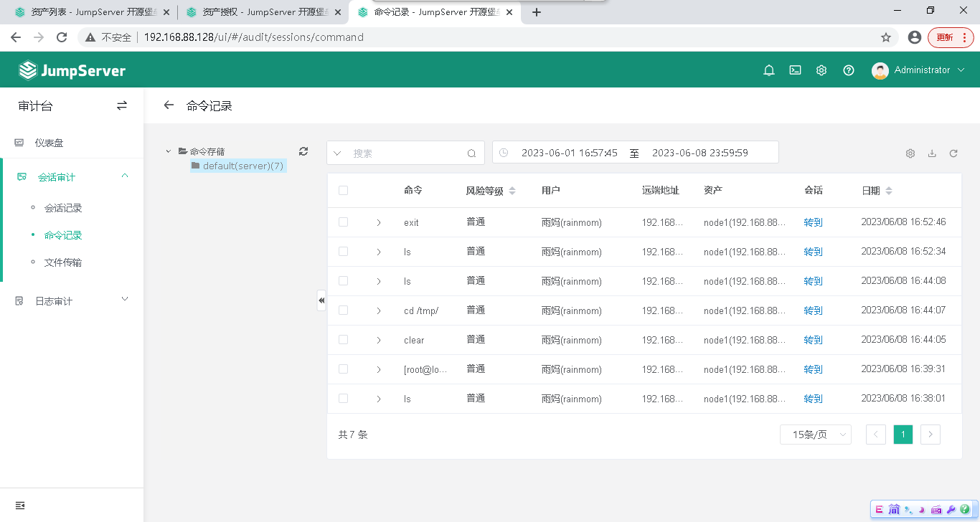Select all rows with header checkbox
980x522 pixels.
[343, 191]
